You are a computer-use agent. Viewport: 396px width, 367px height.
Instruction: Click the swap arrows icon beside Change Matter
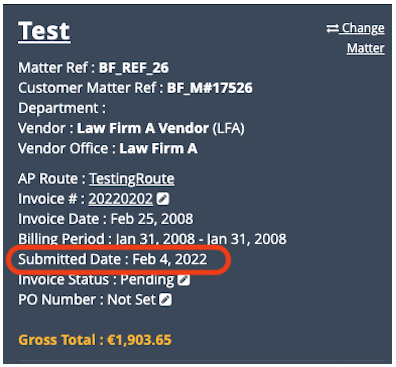tap(332, 28)
